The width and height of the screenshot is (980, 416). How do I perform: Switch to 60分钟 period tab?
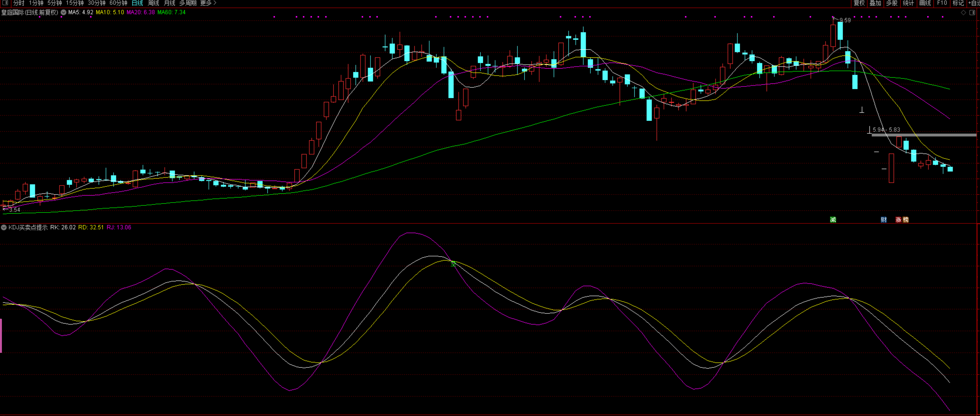point(118,3)
